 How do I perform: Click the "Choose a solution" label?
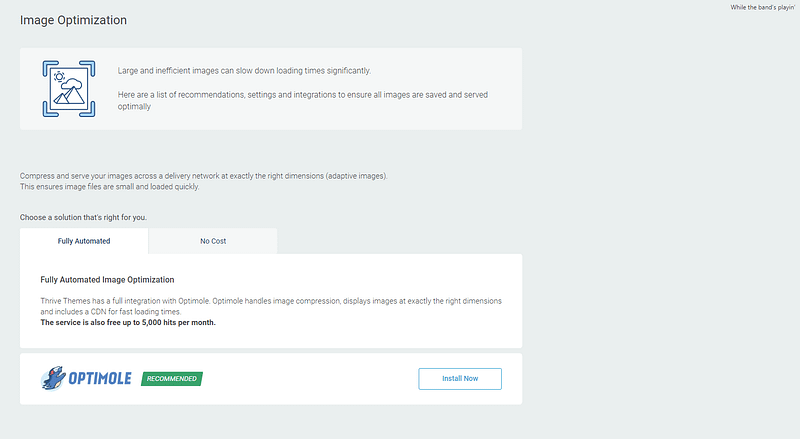pyautogui.click(x=84, y=217)
